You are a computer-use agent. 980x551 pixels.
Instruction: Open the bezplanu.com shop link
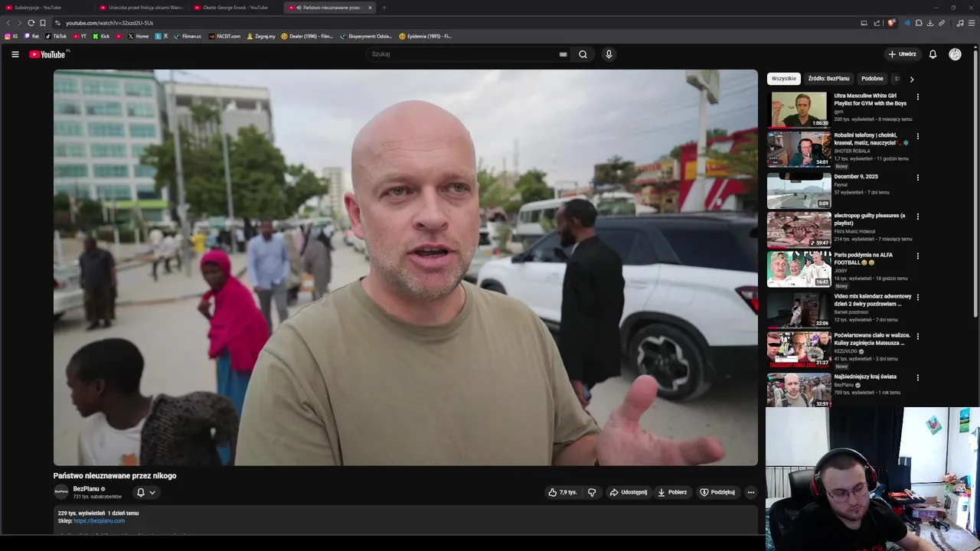click(x=100, y=521)
